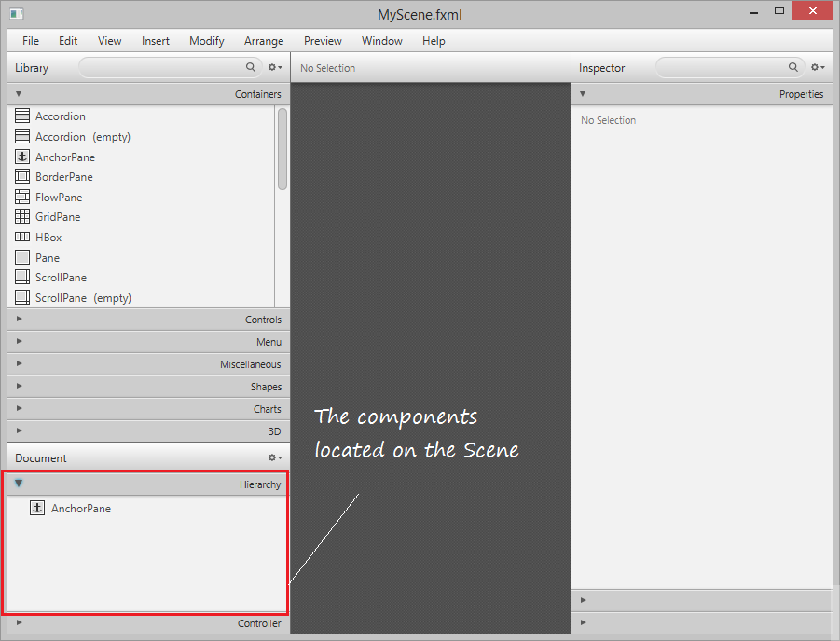Open the Help menu
Image resolution: width=840 pixels, height=641 pixels.
[x=434, y=41]
